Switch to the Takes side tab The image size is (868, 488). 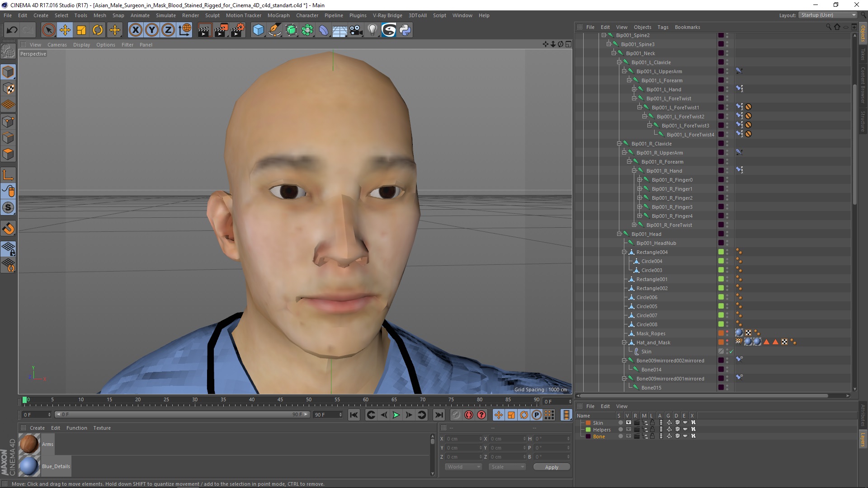(863, 54)
